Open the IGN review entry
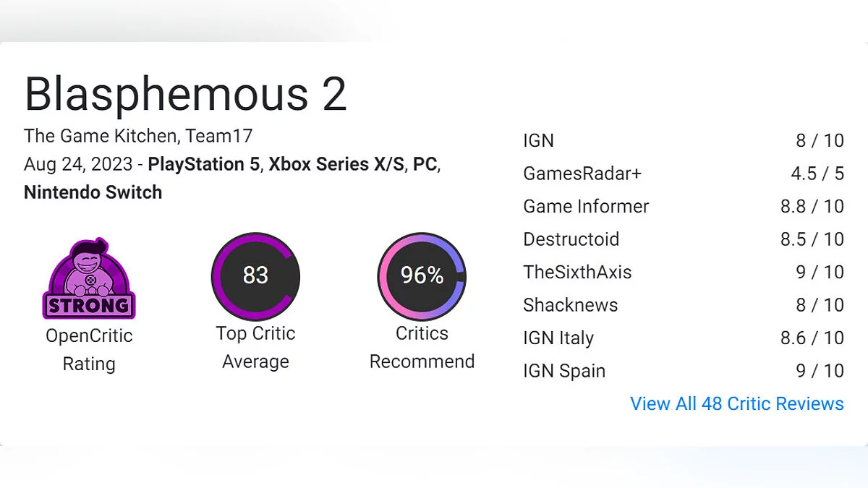Viewport: 868px width, 488px height. pyautogui.click(x=538, y=140)
